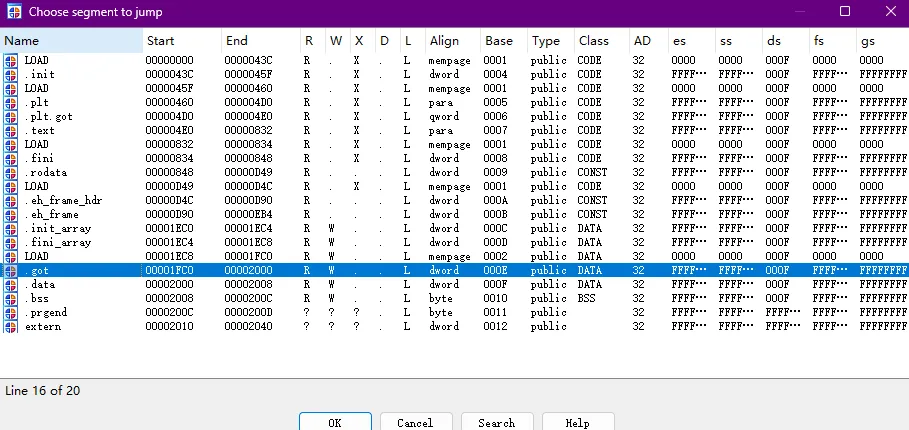Select the .init_array segment name

click(57, 228)
